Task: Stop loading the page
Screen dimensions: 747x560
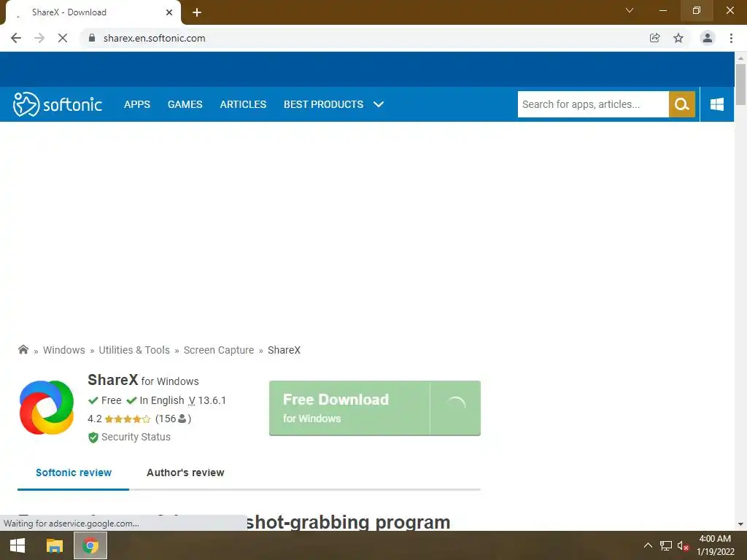Action: 63,38
